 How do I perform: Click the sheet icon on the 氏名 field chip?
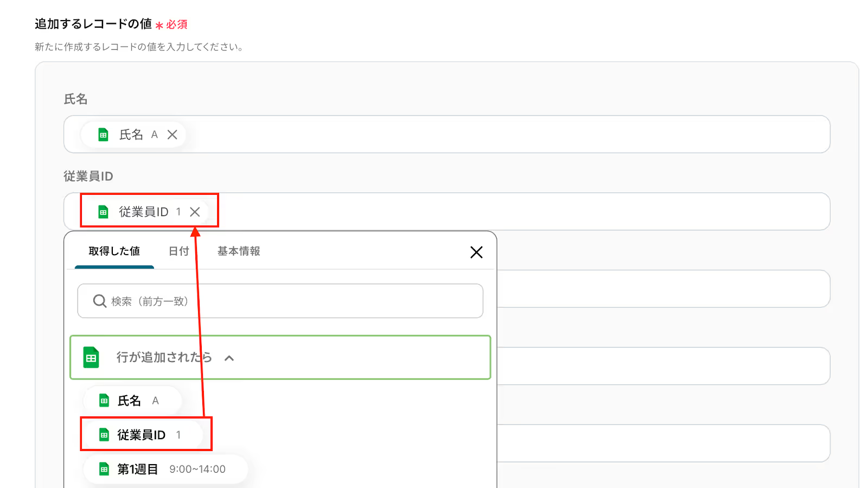coord(103,135)
